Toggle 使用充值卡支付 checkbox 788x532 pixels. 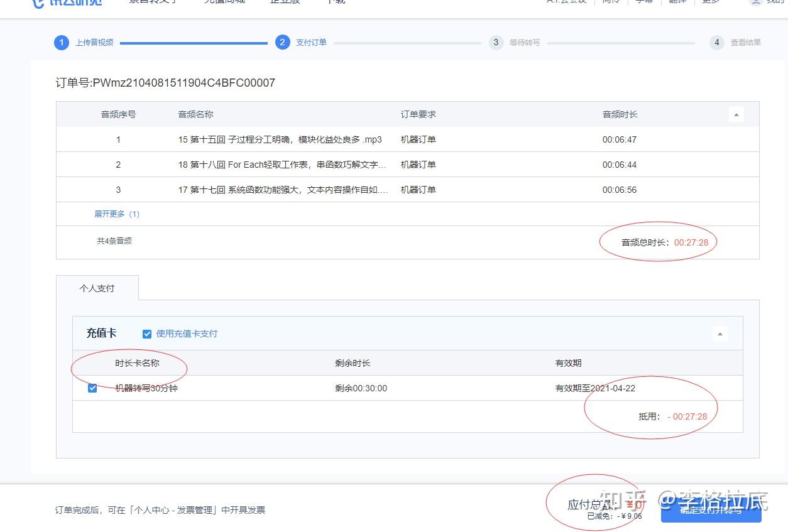(x=147, y=334)
